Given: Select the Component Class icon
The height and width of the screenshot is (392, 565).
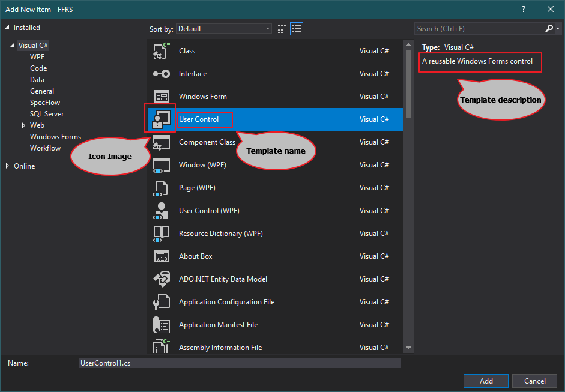Looking at the screenshot, I should tap(160, 142).
